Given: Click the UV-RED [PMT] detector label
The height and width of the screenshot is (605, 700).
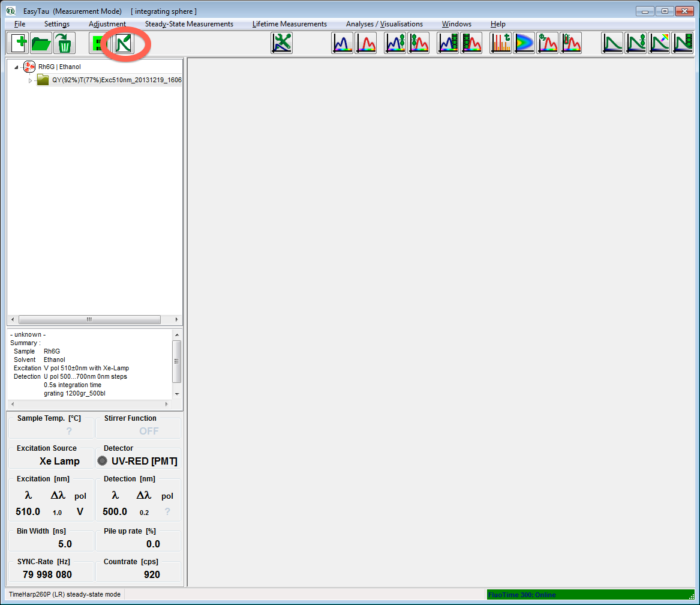Looking at the screenshot, I should point(144,461).
